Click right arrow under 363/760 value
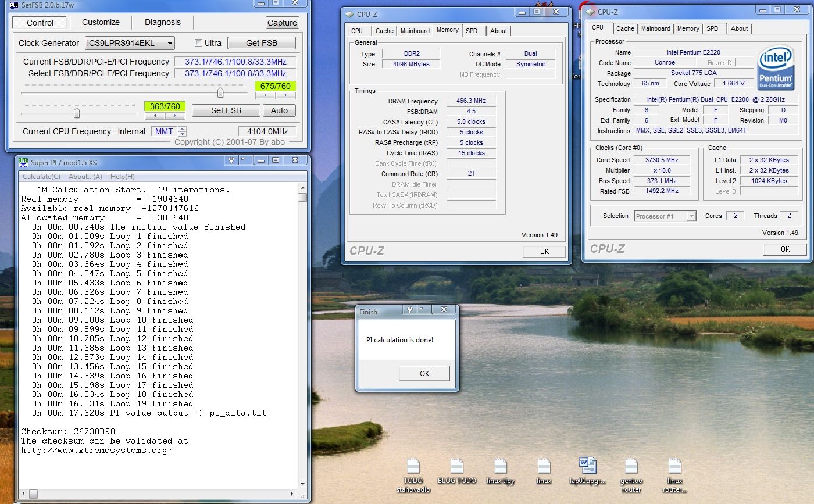Image resolution: width=814 pixels, height=504 pixels. (x=174, y=115)
